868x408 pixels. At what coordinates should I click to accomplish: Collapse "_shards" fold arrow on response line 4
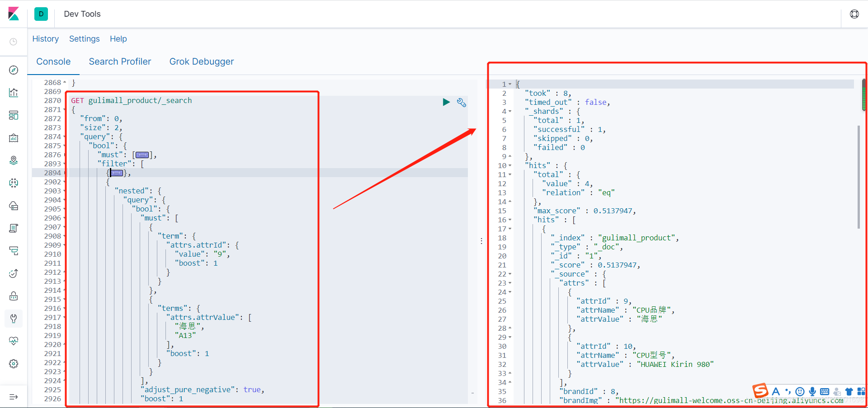click(x=510, y=112)
